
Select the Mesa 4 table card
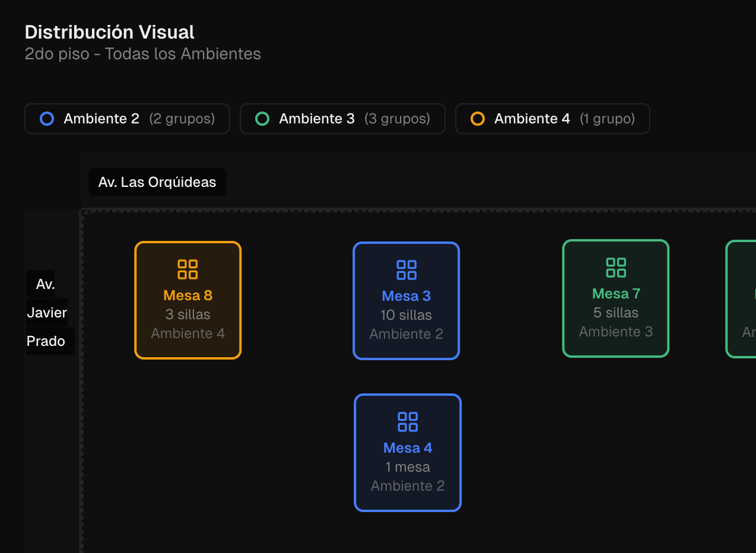click(x=407, y=452)
